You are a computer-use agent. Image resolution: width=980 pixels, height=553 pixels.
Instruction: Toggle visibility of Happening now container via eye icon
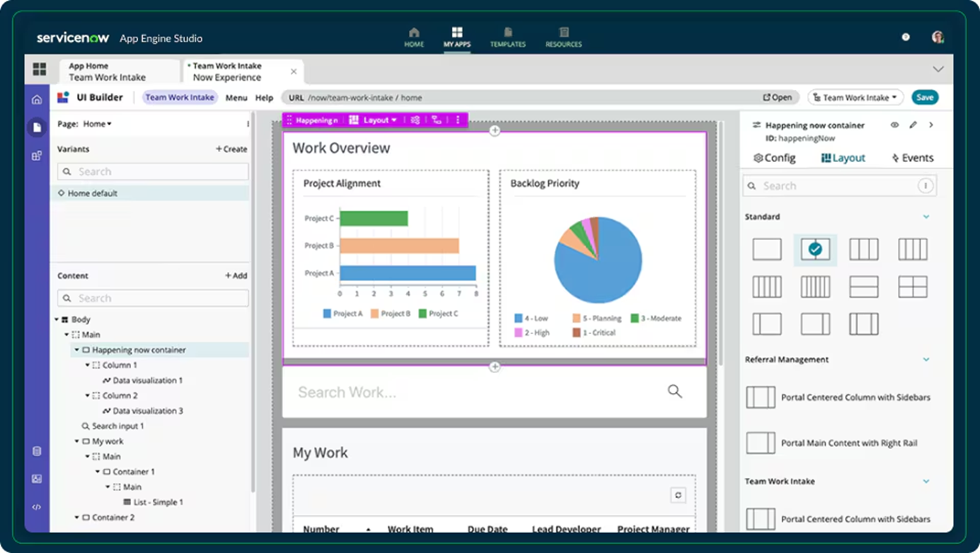click(894, 125)
